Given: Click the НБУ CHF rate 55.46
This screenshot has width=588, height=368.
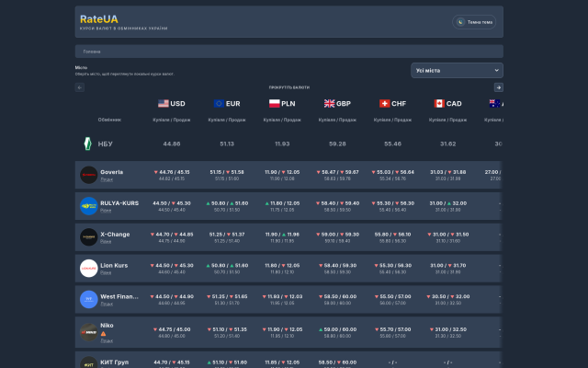Looking at the screenshot, I should (x=392, y=144).
